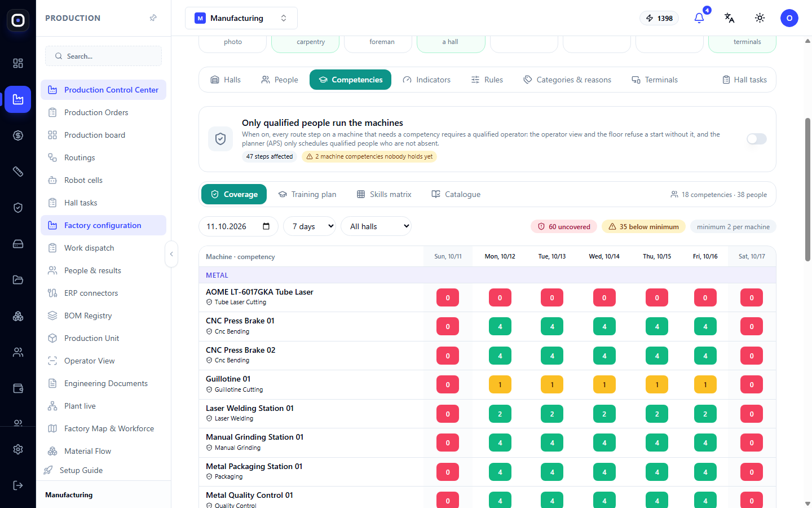This screenshot has height=508, width=812.
Task: Click the 11.10.2026 date input
Action: (238, 226)
